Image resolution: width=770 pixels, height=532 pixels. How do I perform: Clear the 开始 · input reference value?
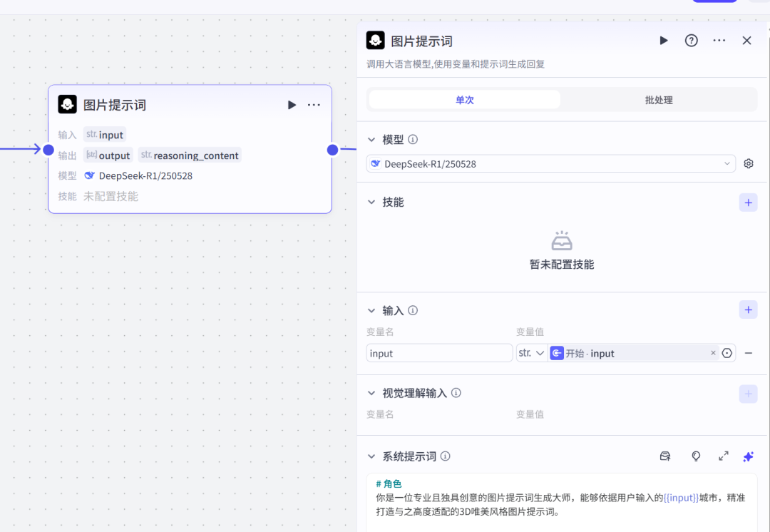[x=713, y=353]
